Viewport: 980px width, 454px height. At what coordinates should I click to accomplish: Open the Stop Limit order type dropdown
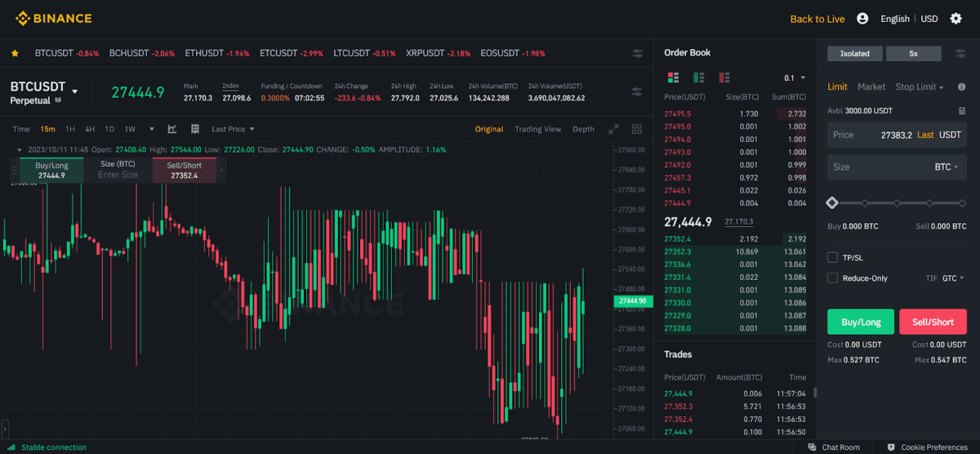pyautogui.click(x=920, y=87)
